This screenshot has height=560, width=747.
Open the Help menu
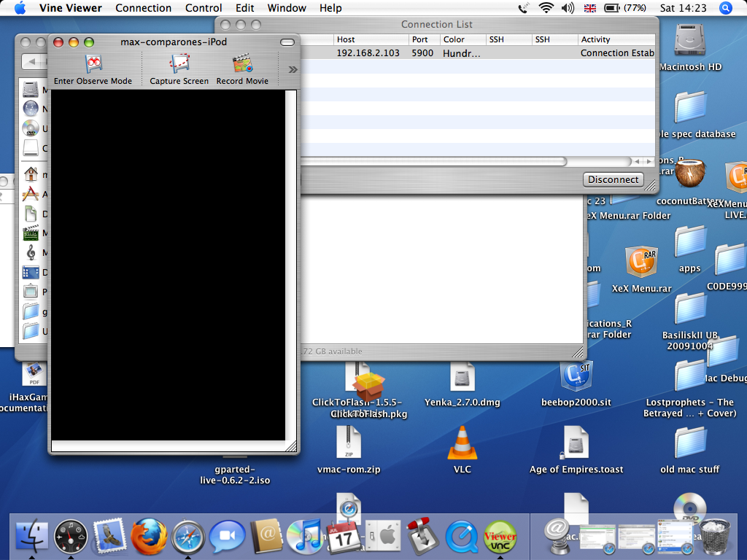pos(330,8)
